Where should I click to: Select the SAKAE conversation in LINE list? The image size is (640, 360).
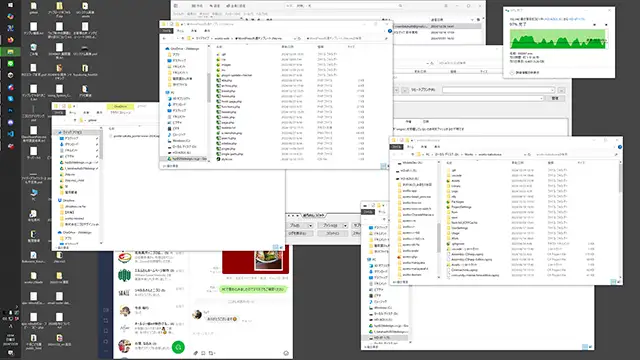tap(151, 293)
